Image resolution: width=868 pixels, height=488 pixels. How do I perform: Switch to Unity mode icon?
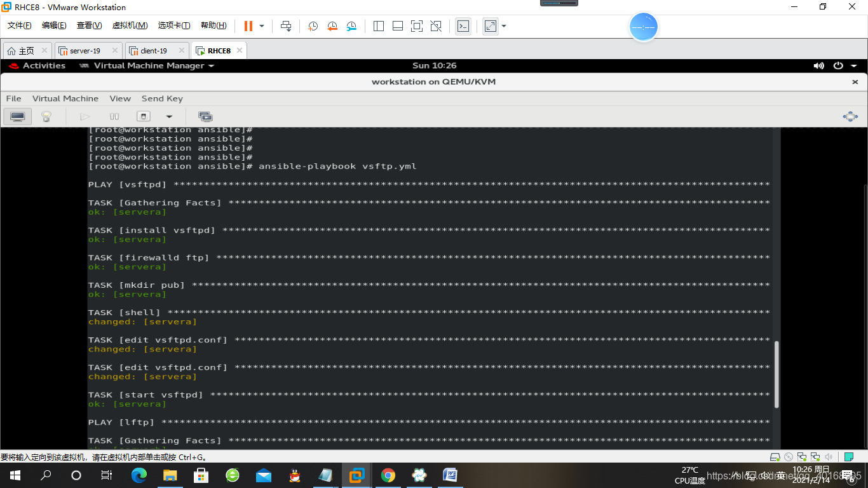tap(436, 26)
